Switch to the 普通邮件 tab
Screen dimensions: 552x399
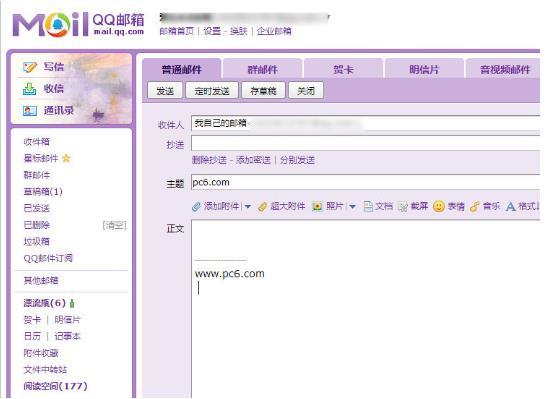coord(182,69)
